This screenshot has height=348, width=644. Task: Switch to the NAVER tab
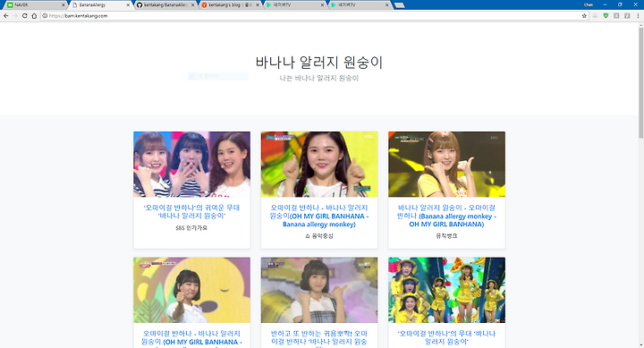point(35,5)
